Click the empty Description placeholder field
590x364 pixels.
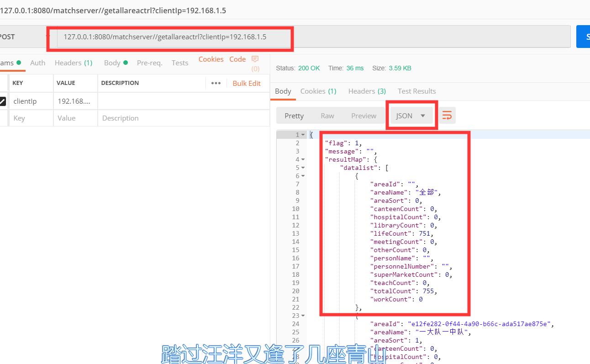point(184,118)
